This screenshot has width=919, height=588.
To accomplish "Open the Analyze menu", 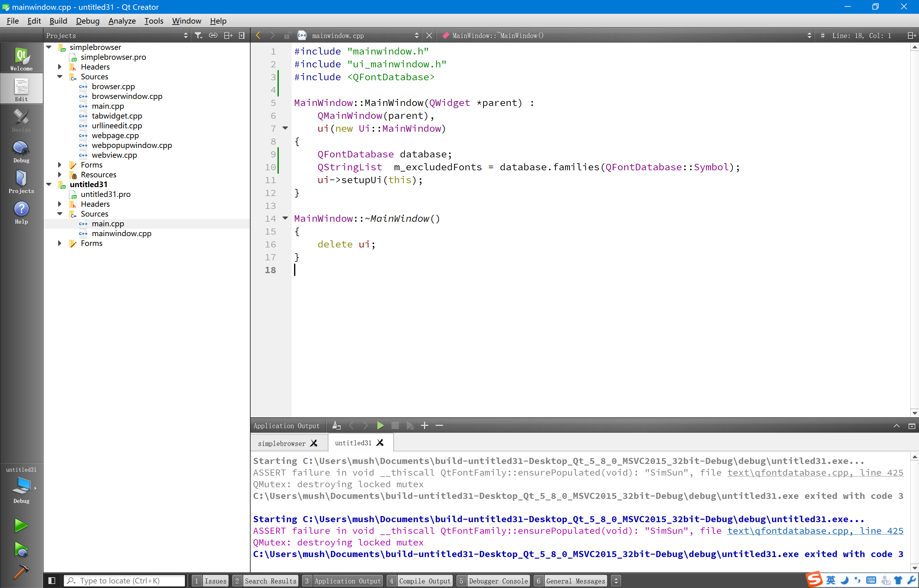I will (x=122, y=21).
